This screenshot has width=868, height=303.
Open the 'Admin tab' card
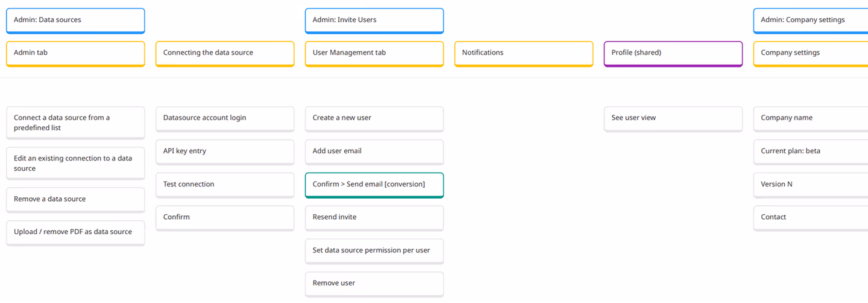tap(75, 54)
